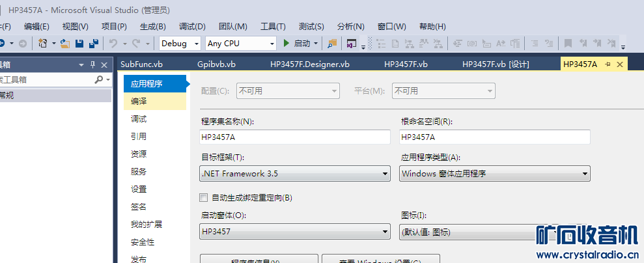
Task: Click the Toggle Bookmark icon
Action: pos(568,43)
